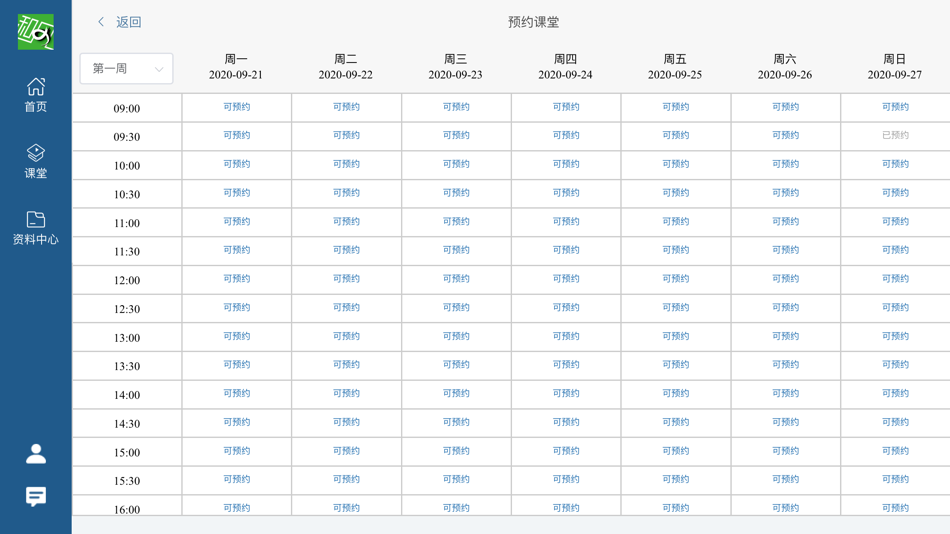Click the back arrow chevron

[x=101, y=22]
